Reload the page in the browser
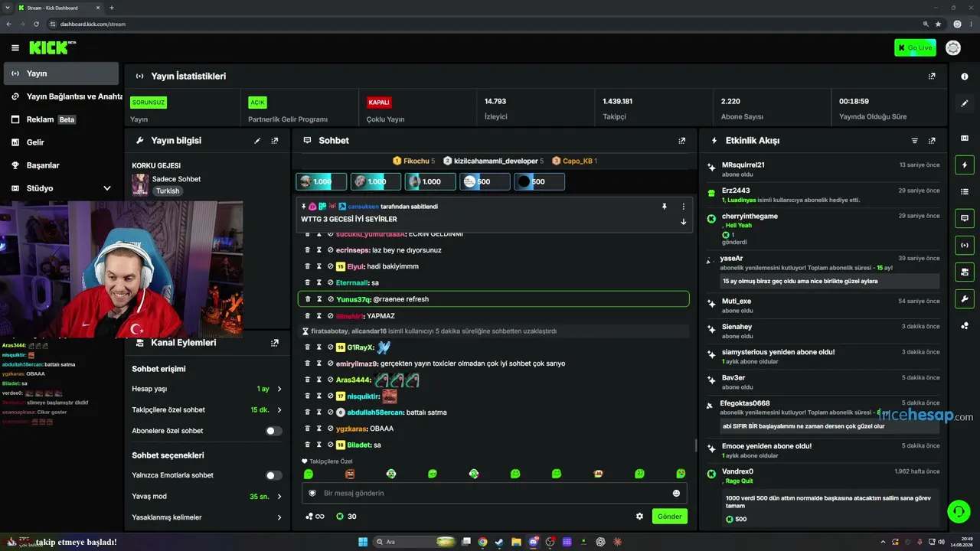 pos(34,24)
